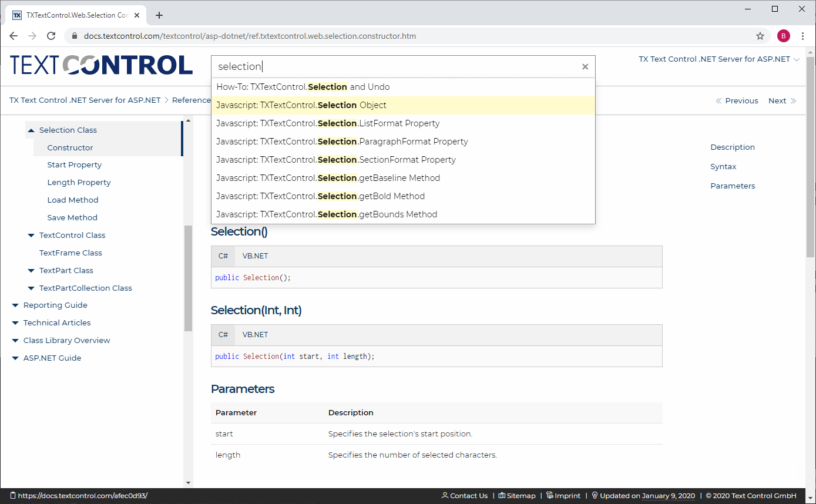This screenshot has width=816, height=504.
Task: Select C# tab under Selection()
Action: [223, 256]
